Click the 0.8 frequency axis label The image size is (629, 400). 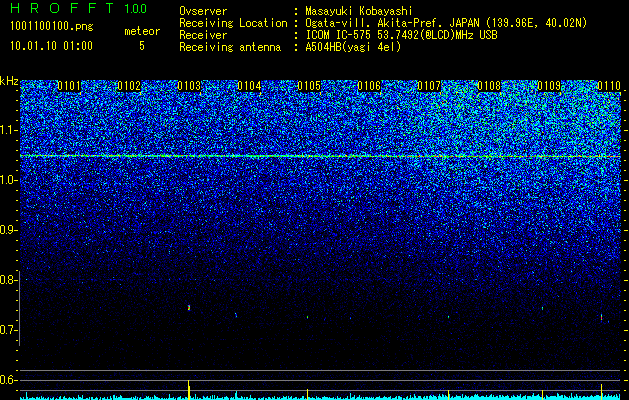[x=8, y=280]
